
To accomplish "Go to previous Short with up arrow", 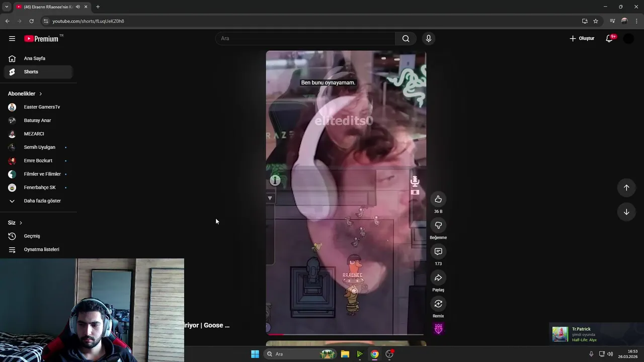I will [x=626, y=188].
